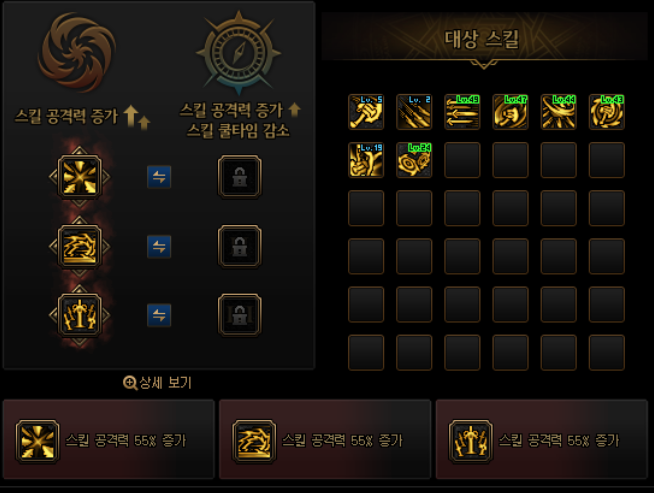Click the 대상 스킬 header chevron
The image size is (654, 493).
tap(484, 64)
